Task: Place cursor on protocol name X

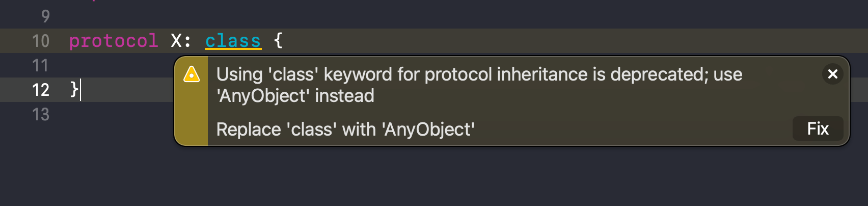Action: pos(176,41)
